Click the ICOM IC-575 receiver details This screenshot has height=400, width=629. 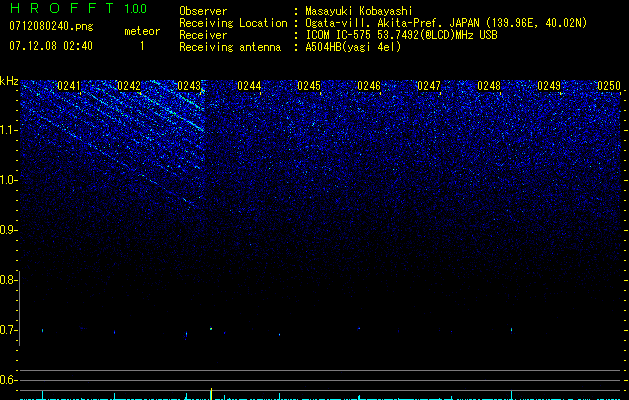(x=401, y=35)
